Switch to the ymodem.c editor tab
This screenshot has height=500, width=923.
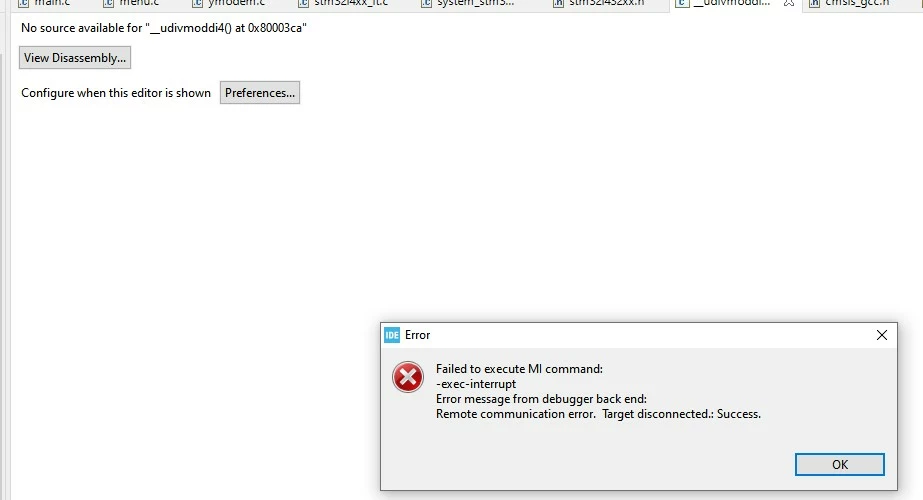pos(230,4)
